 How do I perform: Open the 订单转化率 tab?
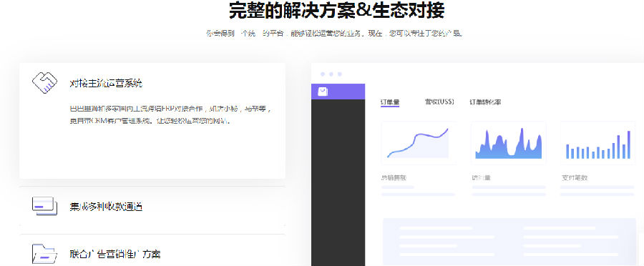(x=485, y=102)
